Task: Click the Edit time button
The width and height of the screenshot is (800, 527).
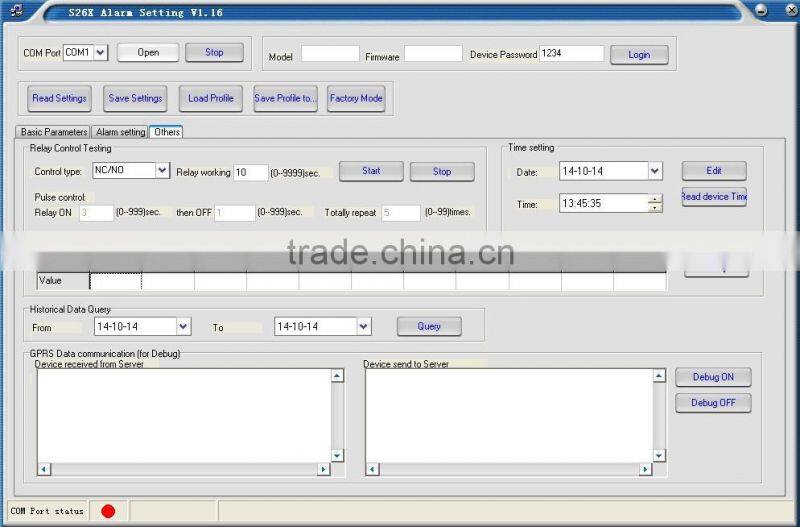Action: point(714,171)
